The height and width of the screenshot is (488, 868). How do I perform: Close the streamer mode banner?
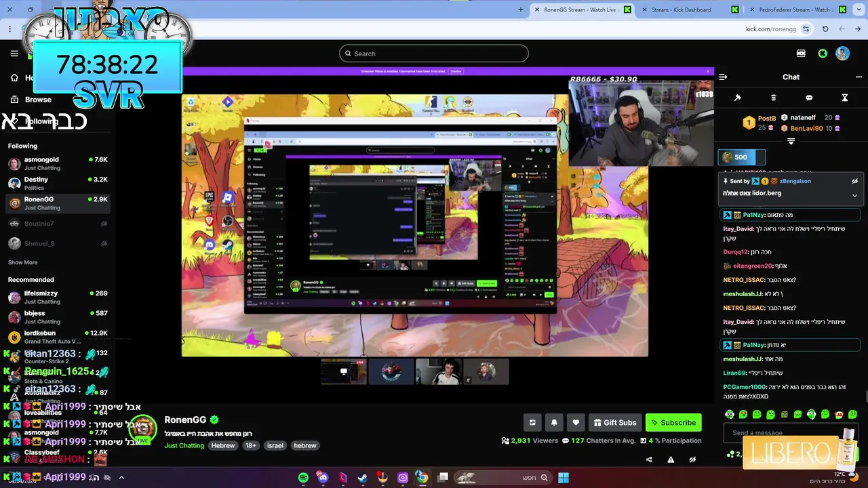(x=708, y=71)
